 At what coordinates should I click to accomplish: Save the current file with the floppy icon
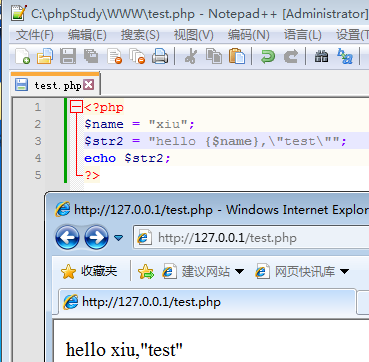coord(68,56)
